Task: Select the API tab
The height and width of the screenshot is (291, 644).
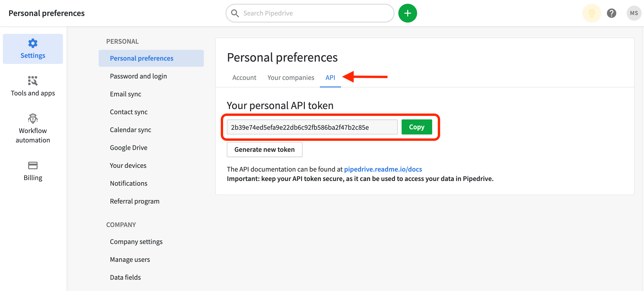Action: point(330,78)
